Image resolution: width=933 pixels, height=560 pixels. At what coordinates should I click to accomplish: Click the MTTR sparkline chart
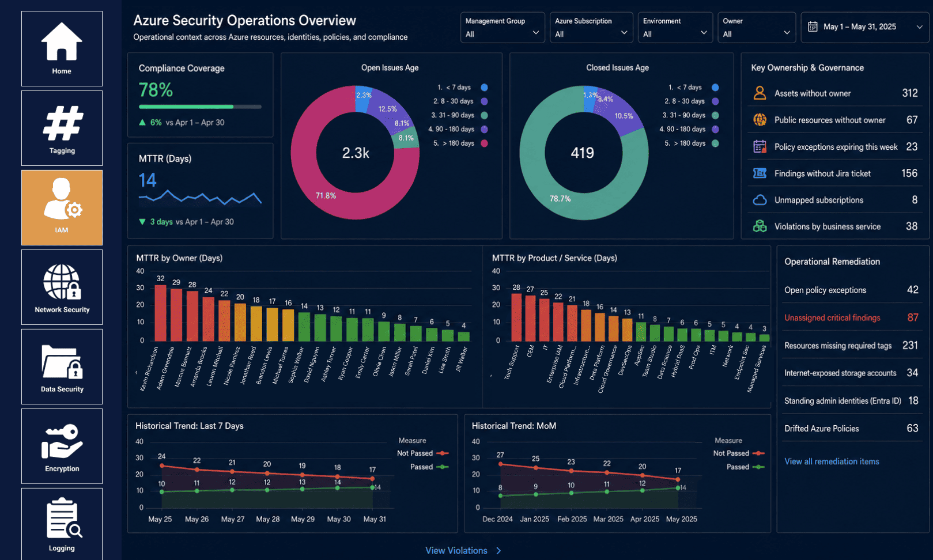pos(200,198)
